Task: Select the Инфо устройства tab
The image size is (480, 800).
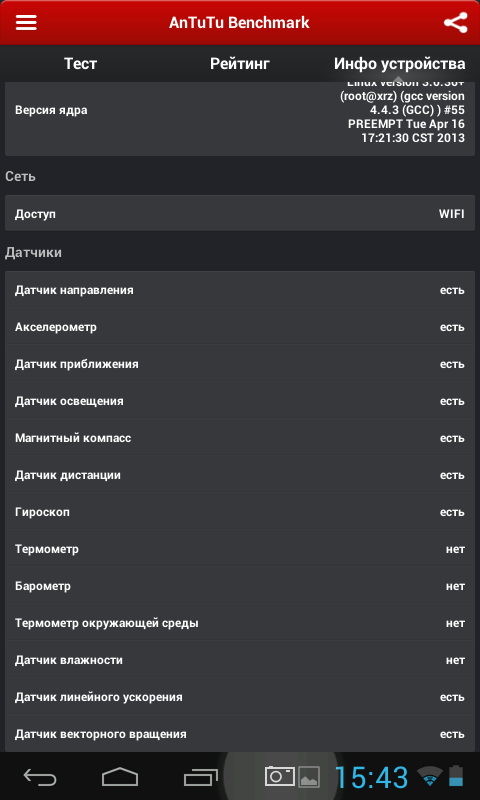Action: tap(399, 64)
